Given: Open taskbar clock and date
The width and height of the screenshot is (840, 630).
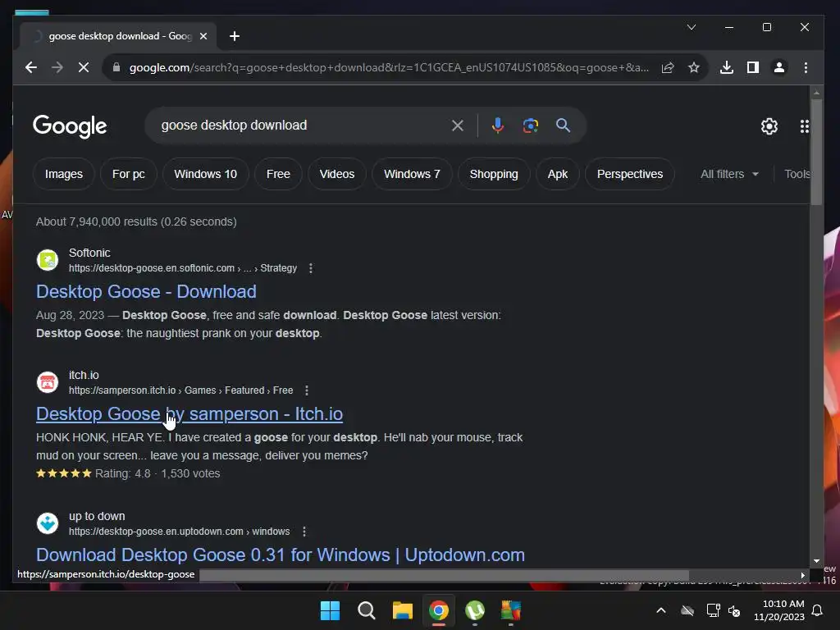Looking at the screenshot, I should click(779, 610).
